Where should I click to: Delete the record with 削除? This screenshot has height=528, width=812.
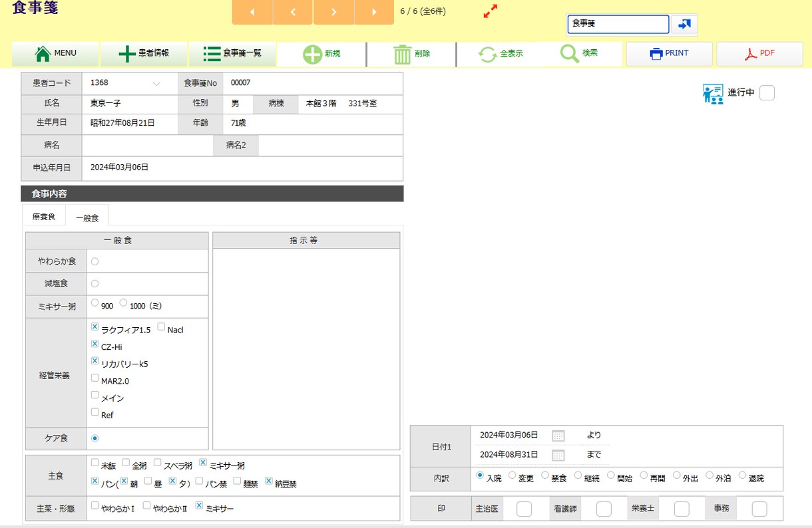[x=411, y=54]
